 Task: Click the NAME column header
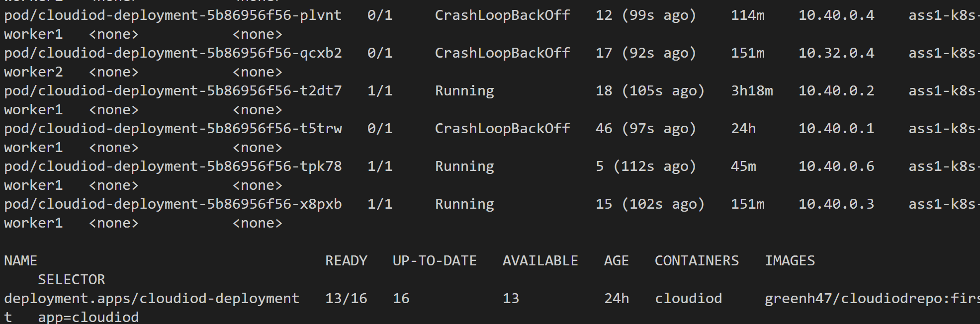click(20, 261)
